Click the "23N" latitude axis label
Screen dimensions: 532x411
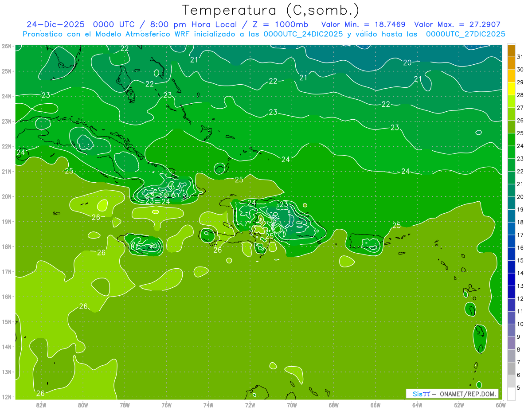6,121
